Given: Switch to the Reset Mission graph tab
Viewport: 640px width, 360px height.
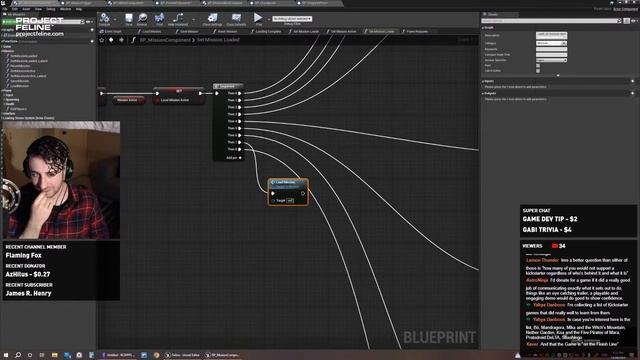Looking at the screenshot, I should click(x=227, y=31).
